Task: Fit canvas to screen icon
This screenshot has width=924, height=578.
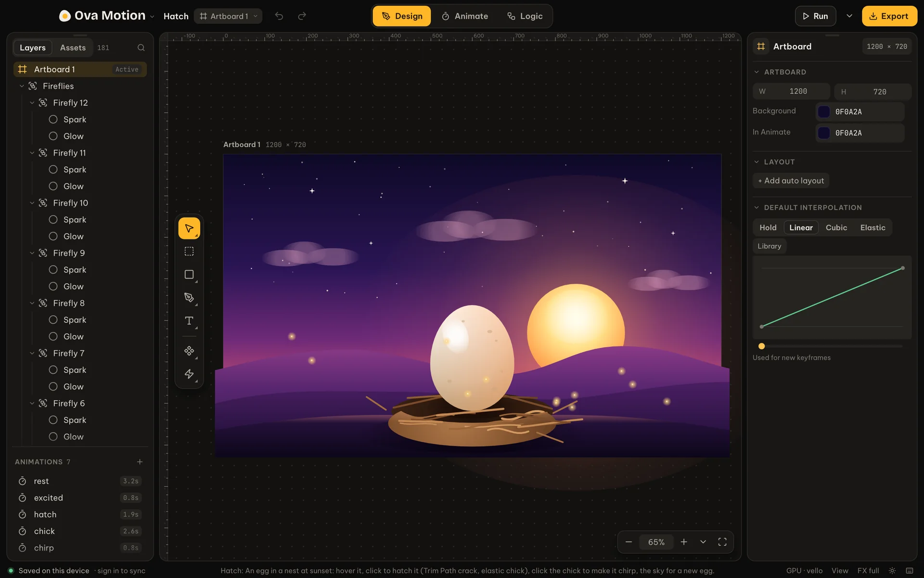Action: (x=722, y=542)
